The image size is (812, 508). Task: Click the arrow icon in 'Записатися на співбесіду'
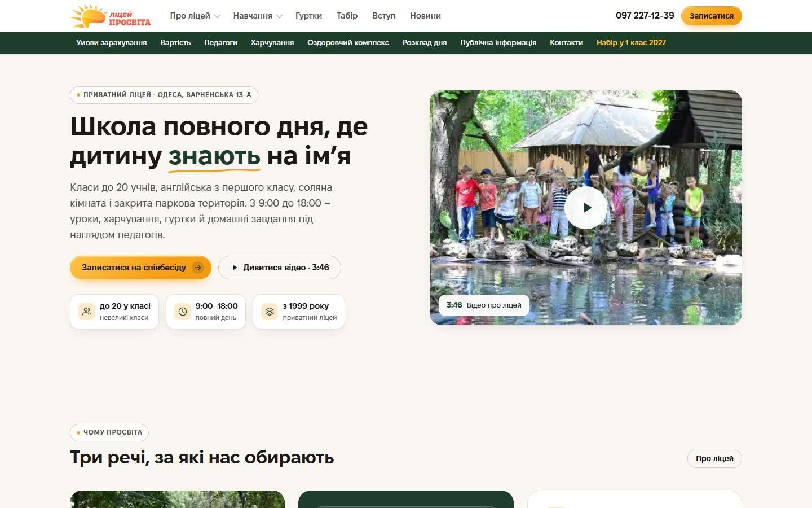tap(197, 268)
